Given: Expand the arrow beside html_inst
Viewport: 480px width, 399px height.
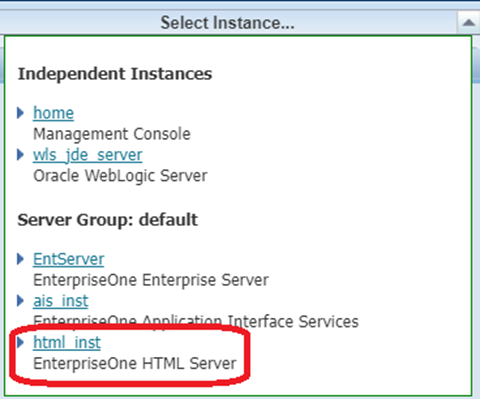Looking at the screenshot, I should click(x=20, y=343).
